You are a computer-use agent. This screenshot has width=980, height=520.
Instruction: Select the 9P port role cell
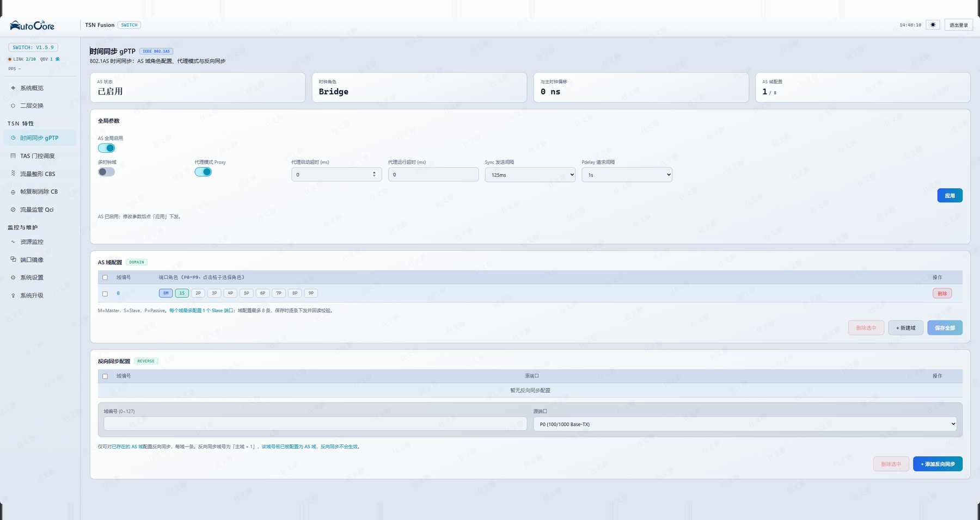pos(311,293)
